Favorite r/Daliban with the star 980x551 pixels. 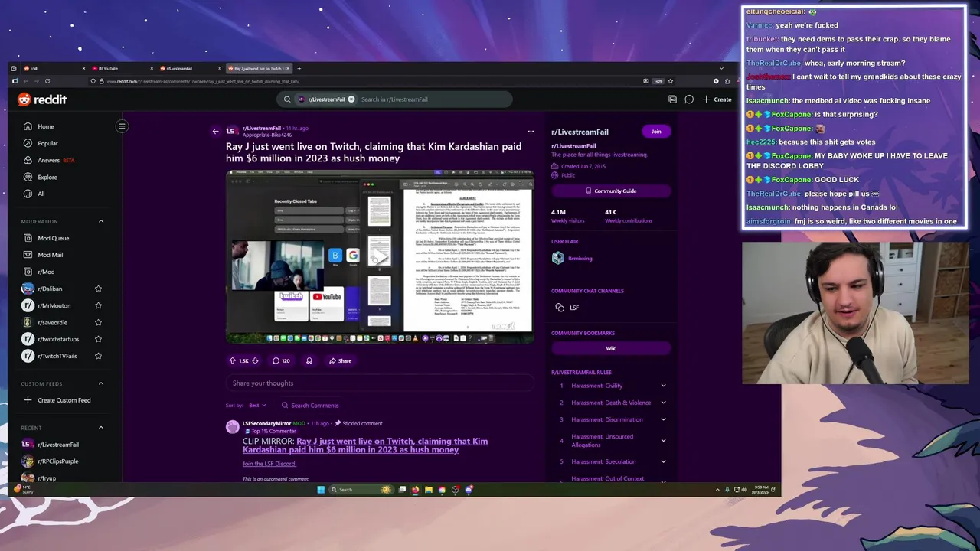point(98,289)
